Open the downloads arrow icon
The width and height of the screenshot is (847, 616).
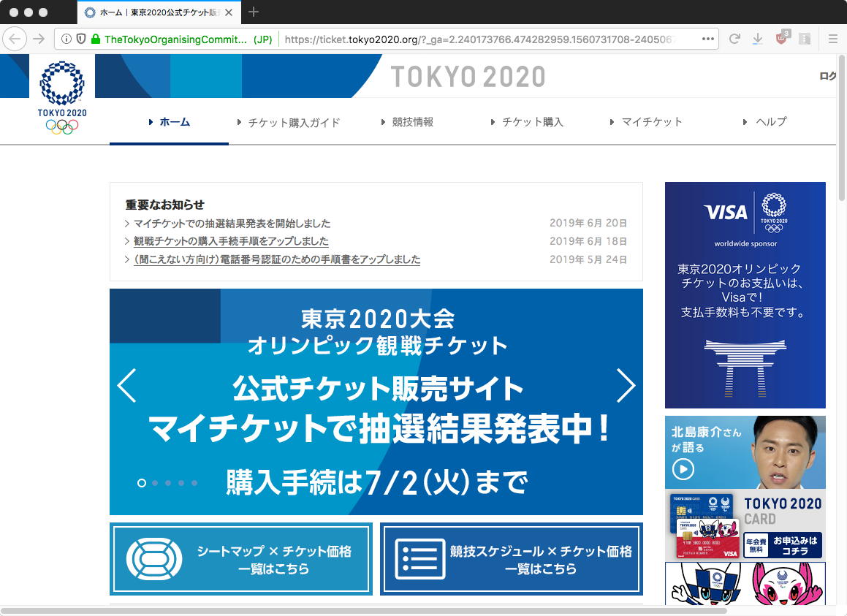[757, 39]
